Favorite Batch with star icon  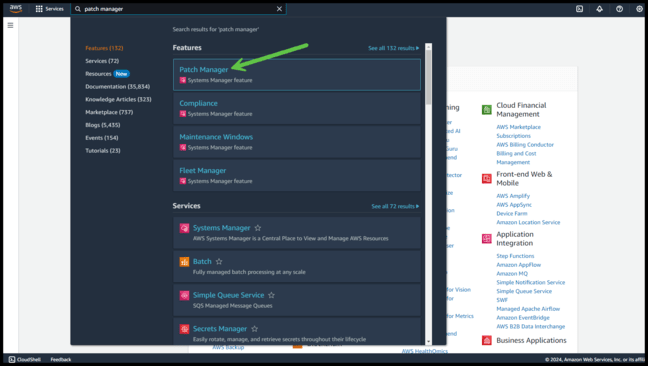tap(219, 261)
